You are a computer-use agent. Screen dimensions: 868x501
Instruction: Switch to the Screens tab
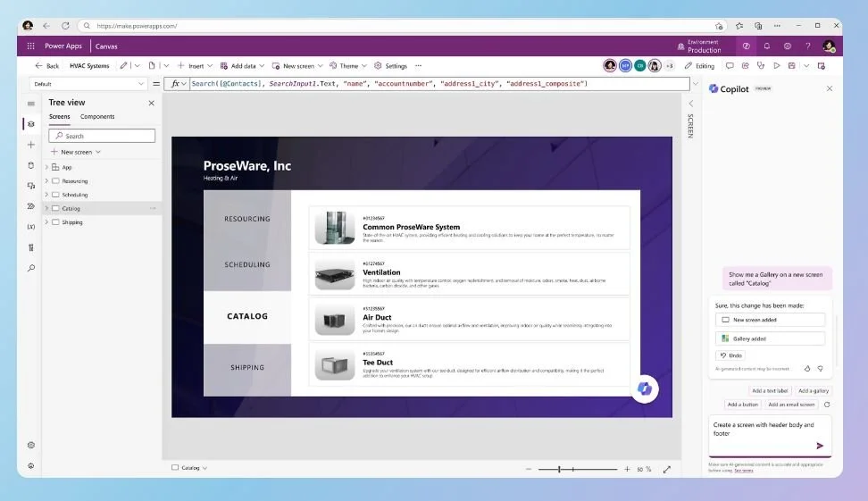[59, 117]
